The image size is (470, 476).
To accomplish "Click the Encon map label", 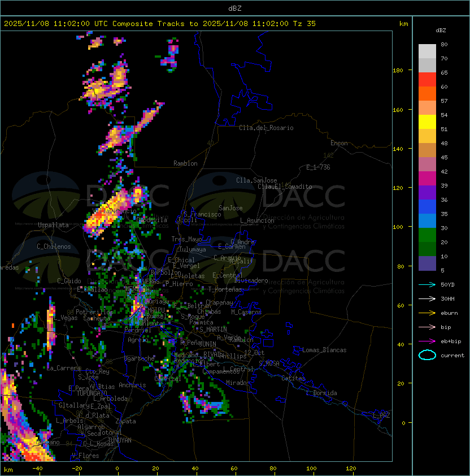I will coord(339,143).
